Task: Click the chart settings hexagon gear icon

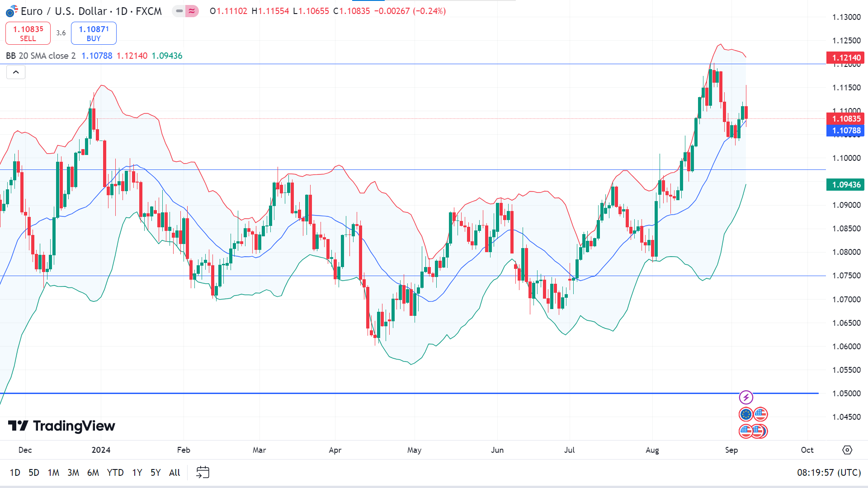Action: (x=847, y=450)
